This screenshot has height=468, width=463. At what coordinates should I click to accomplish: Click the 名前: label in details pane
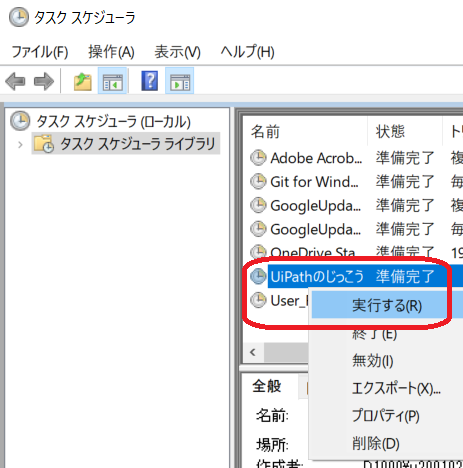(x=272, y=416)
